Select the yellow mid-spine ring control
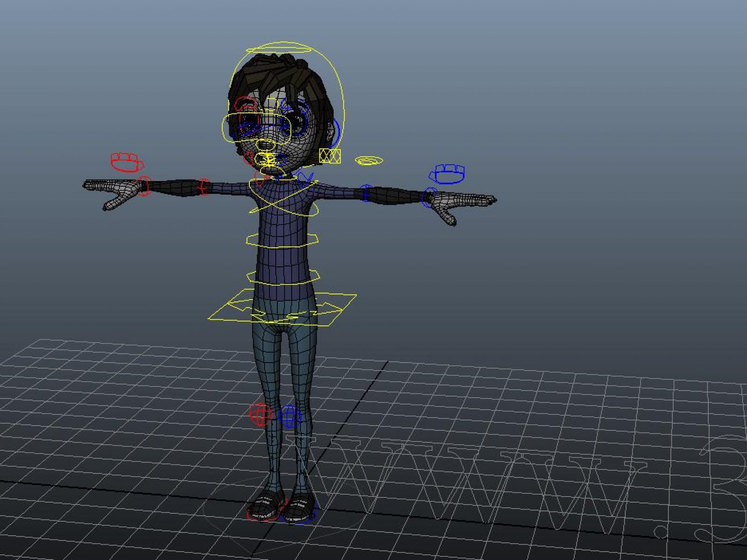This screenshot has width=747, height=560. coord(282,240)
